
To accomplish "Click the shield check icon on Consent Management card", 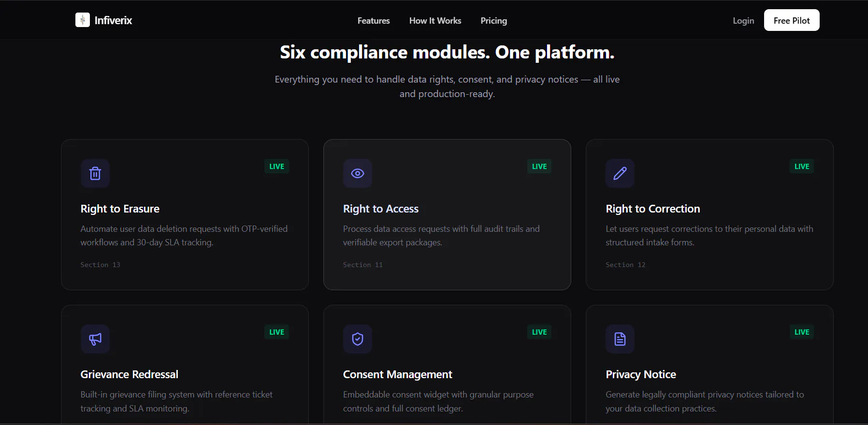I will coord(358,339).
